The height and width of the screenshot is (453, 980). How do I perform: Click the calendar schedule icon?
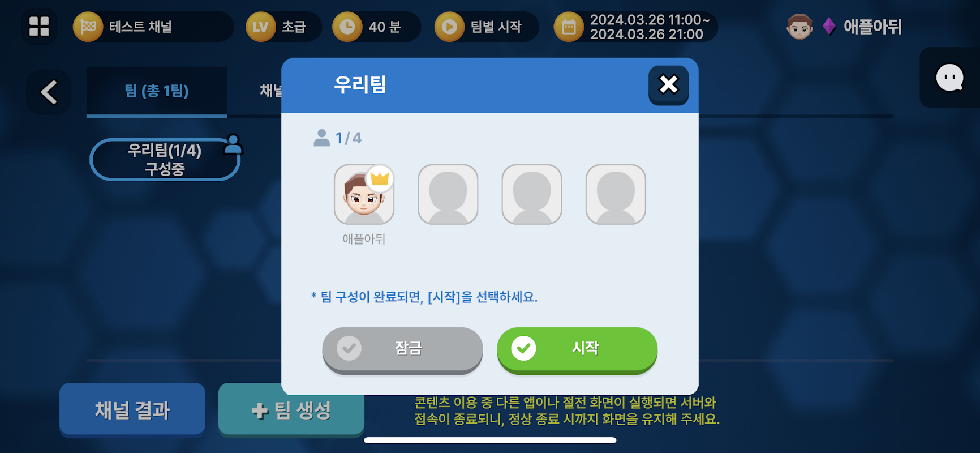click(x=569, y=27)
